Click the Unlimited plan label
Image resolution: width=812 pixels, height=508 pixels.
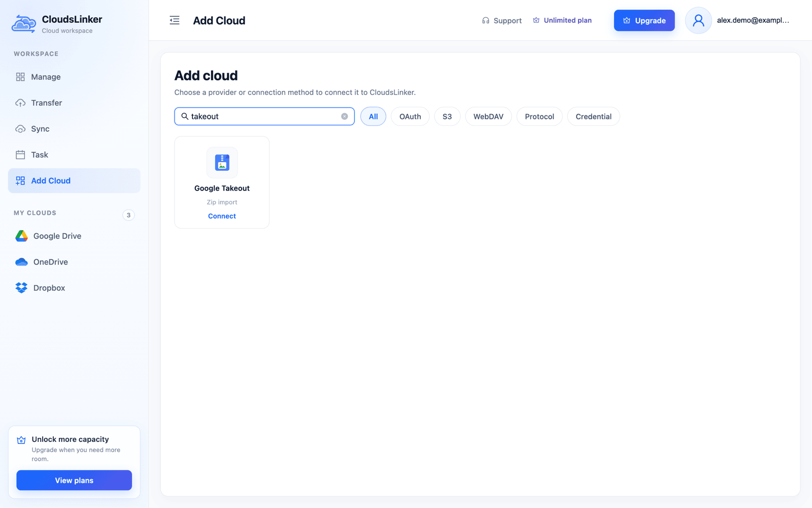(x=567, y=20)
